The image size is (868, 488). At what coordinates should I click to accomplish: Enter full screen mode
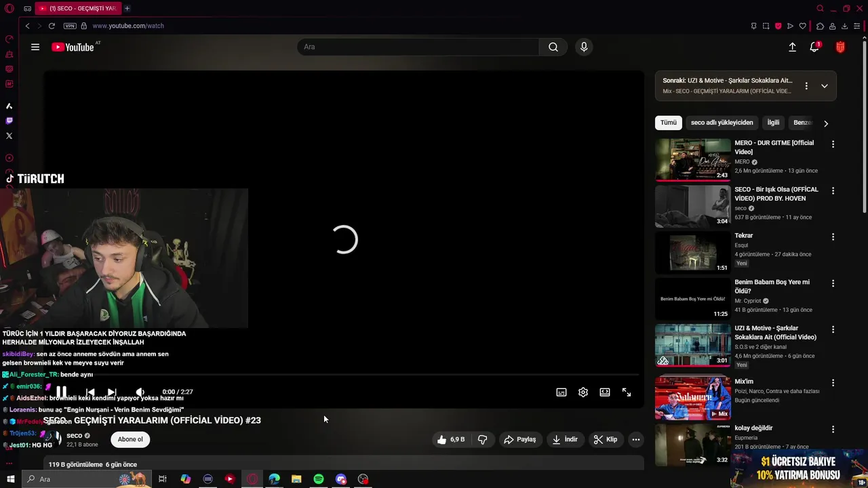tap(627, 392)
